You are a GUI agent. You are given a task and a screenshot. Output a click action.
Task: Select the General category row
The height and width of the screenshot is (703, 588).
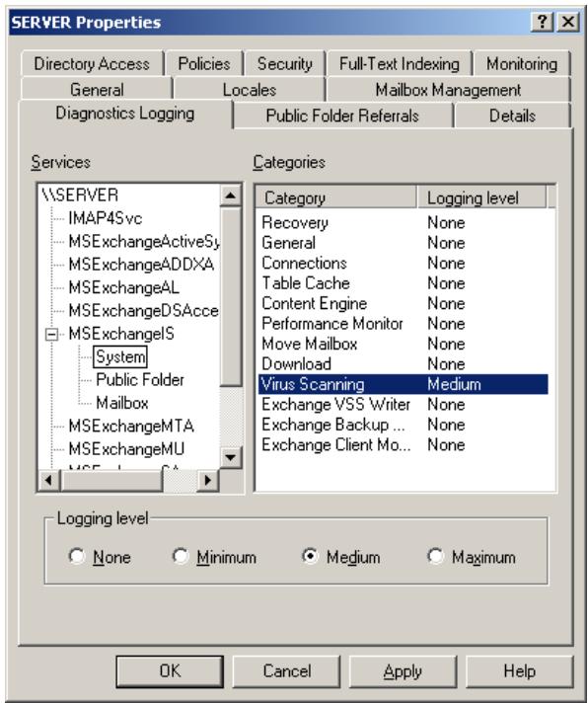coord(404,243)
